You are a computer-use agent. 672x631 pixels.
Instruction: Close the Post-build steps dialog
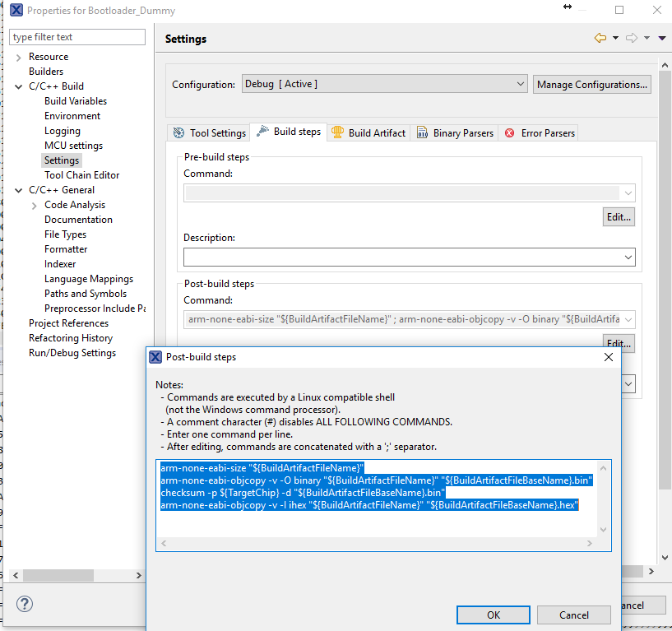click(x=608, y=357)
